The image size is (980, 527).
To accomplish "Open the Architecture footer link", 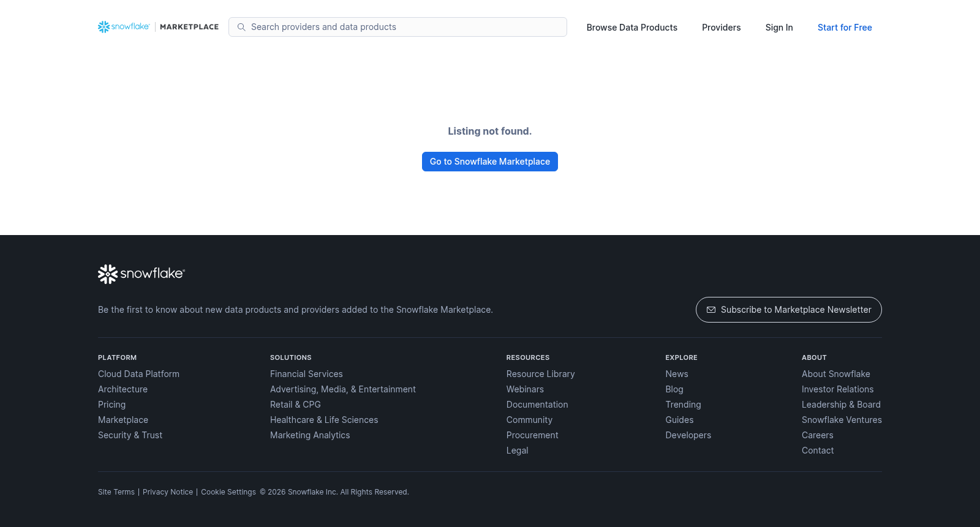I will [123, 389].
